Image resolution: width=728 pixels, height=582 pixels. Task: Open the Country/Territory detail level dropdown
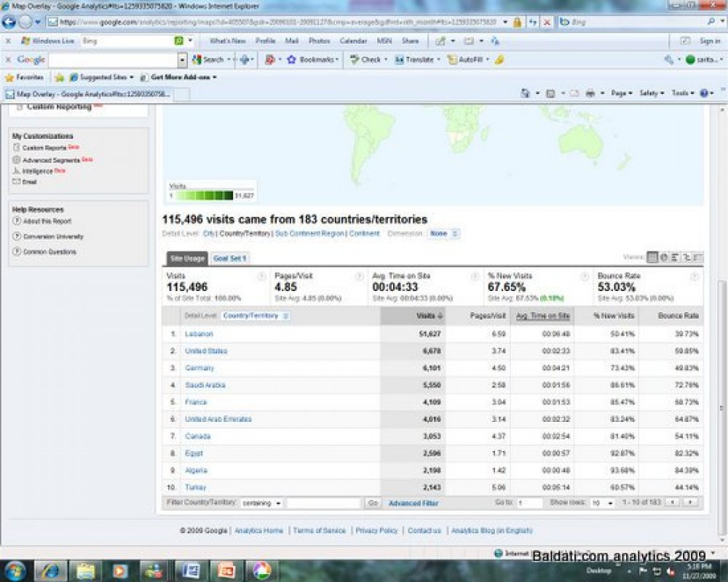(256, 316)
